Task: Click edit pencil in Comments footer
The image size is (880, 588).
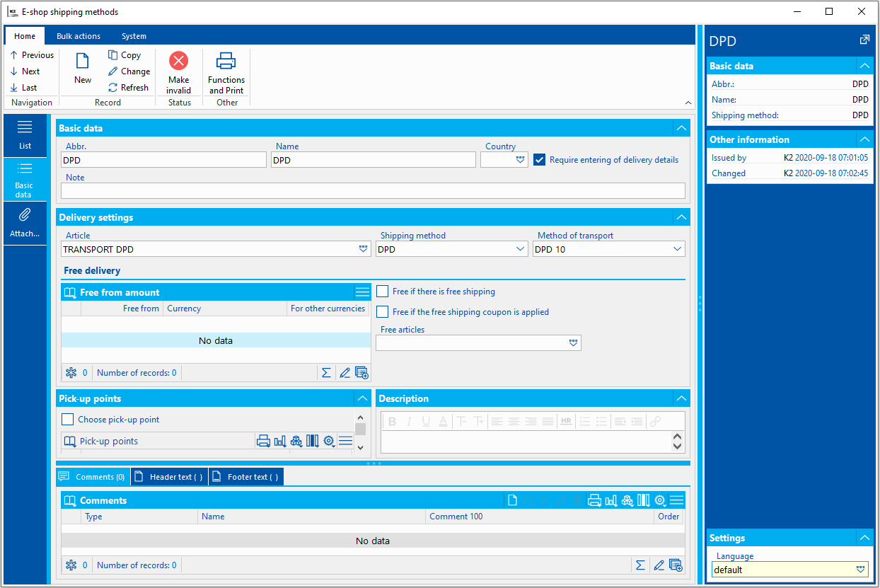Action: click(x=659, y=565)
